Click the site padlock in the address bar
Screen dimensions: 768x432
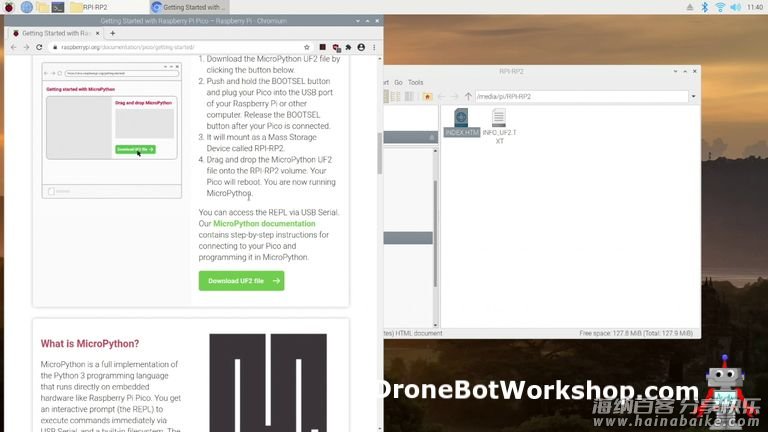55,48
